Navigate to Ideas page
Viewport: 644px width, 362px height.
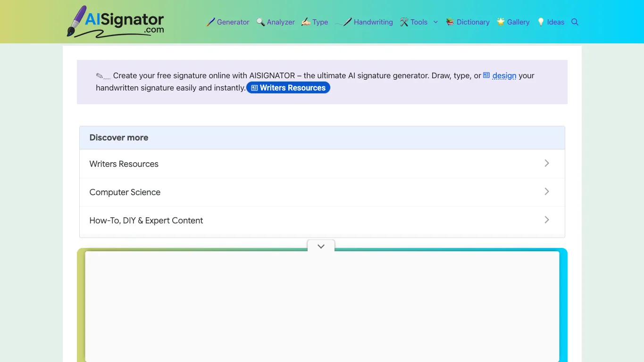click(x=556, y=22)
